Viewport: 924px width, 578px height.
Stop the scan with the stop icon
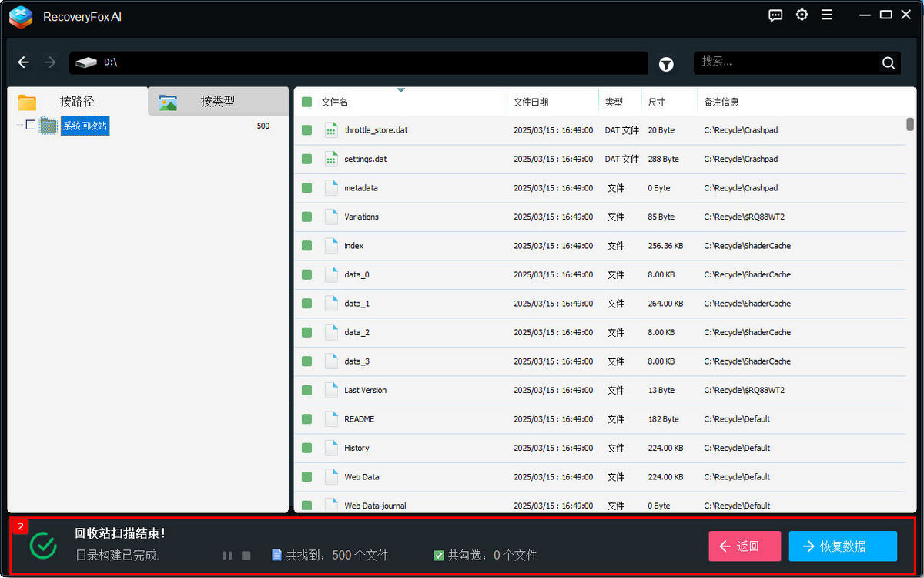(x=246, y=556)
